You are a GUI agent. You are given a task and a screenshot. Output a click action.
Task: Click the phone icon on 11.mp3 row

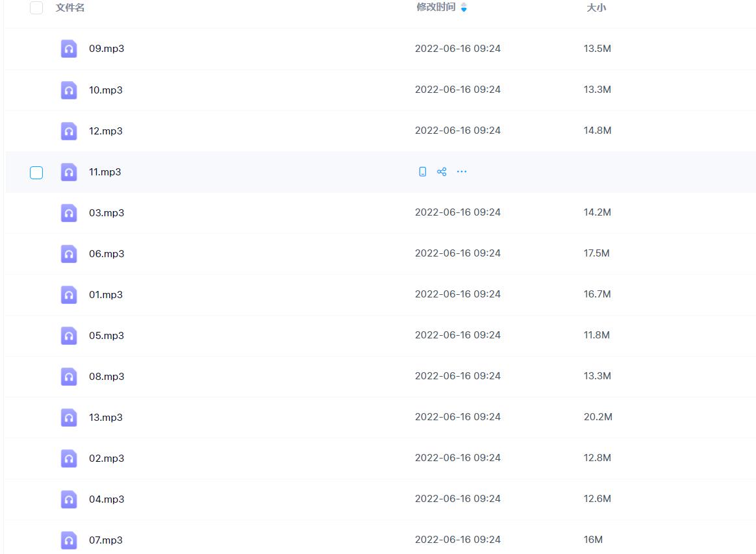[422, 172]
